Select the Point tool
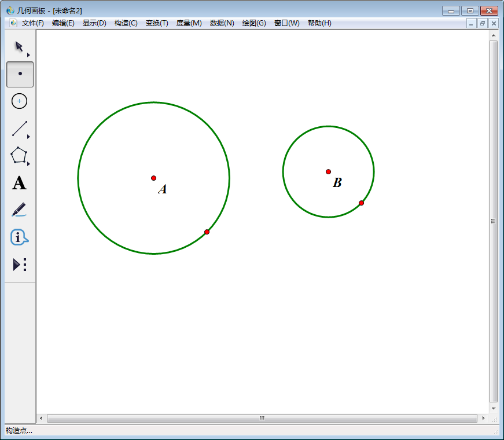Image resolution: width=504 pixels, height=440 pixels. (x=20, y=74)
